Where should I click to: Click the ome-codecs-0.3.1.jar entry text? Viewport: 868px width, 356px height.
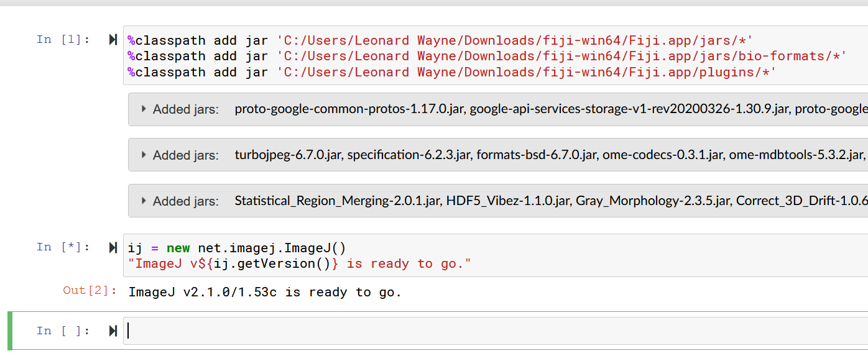coord(663,155)
